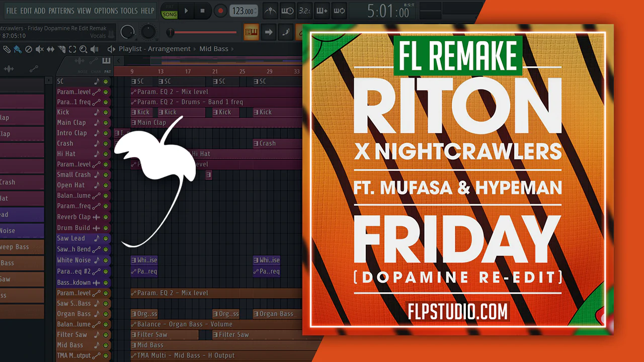The image size is (644, 362).
Task: Select the Small Crash pattern
Action: pyautogui.click(x=83, y=174)
